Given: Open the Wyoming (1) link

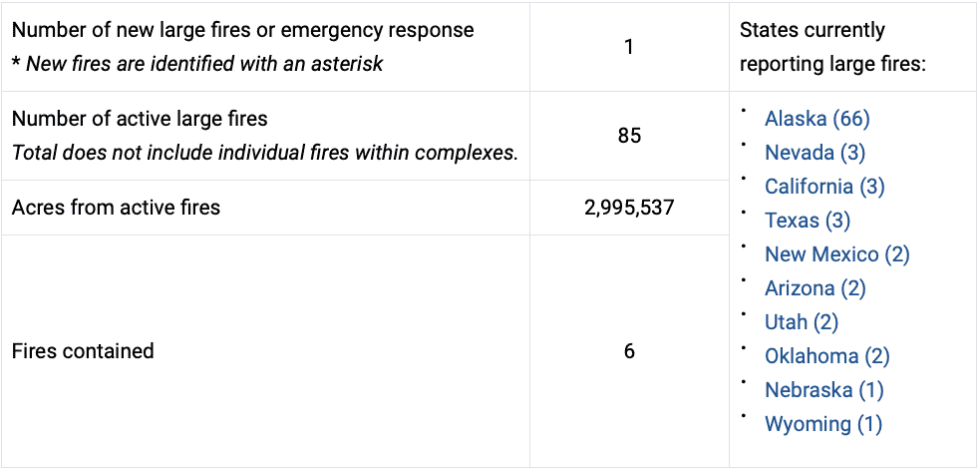Looking at the screenshot, I should pos(823,424).
